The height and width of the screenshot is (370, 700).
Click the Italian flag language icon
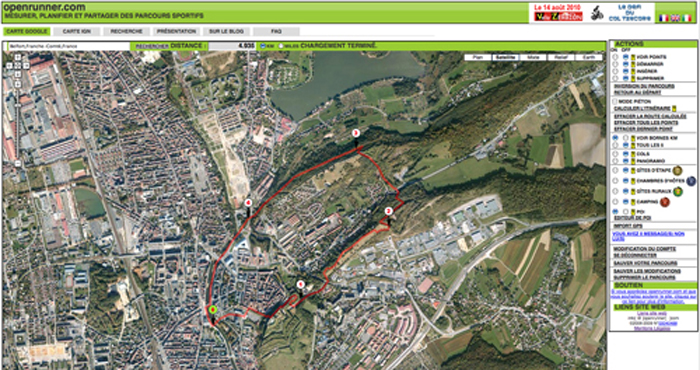coord(687,18)
